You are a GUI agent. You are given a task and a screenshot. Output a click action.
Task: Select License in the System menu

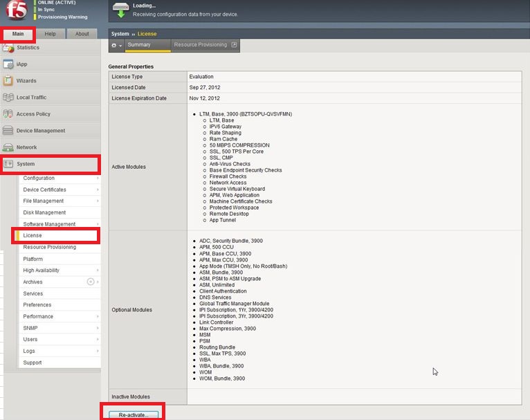(x=57, y=235)
